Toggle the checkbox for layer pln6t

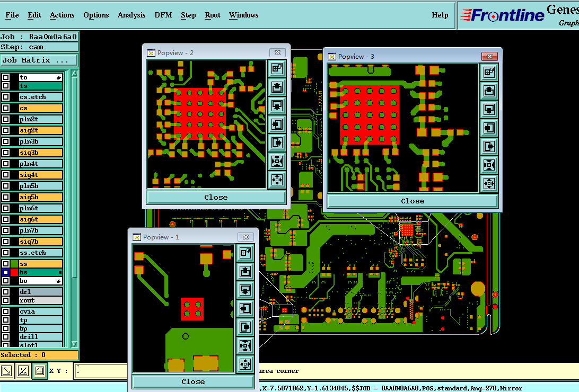(5, 208)
